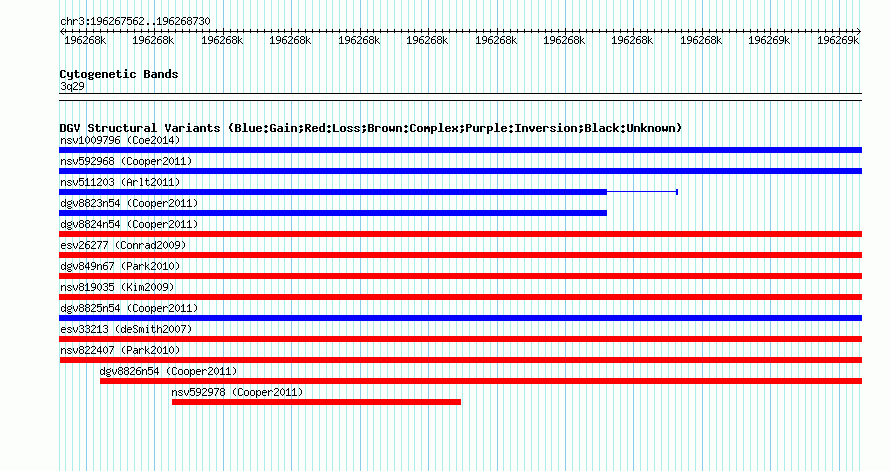Image resolution: width=890 pixels, height=471 pixels.
Task: Open the nsv1009796 (Coe2014) variant label
Action: pos(120,140)
